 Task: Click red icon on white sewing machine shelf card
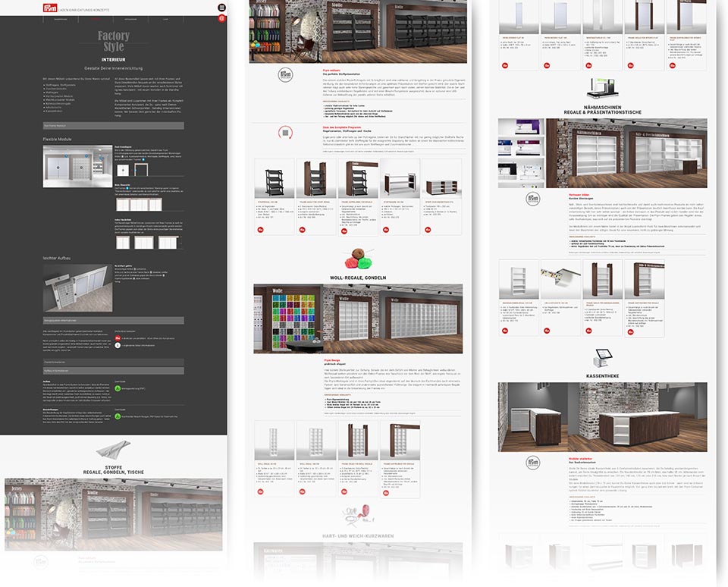pos(505,331)
